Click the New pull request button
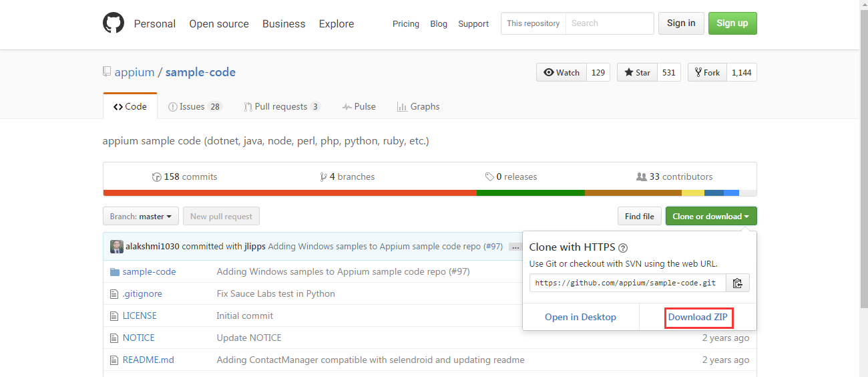This screenshot has height=377, width=868. (221, 217)
